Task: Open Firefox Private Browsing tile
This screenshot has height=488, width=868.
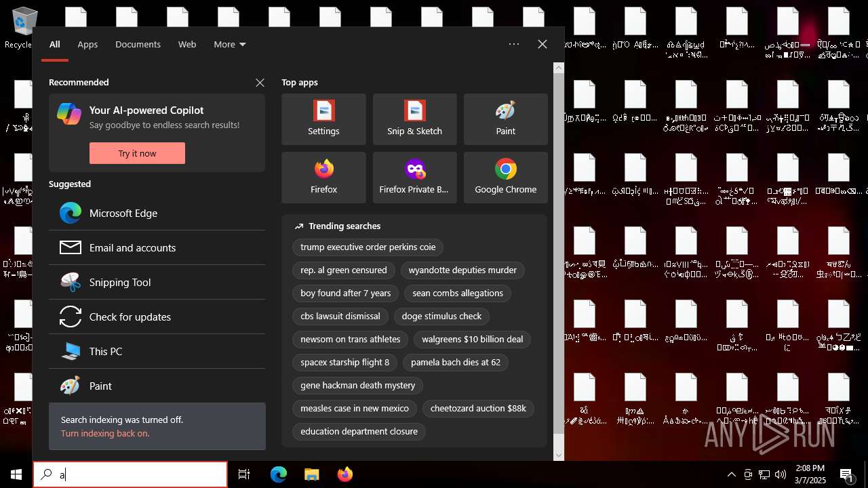Action: click(414, 178)
